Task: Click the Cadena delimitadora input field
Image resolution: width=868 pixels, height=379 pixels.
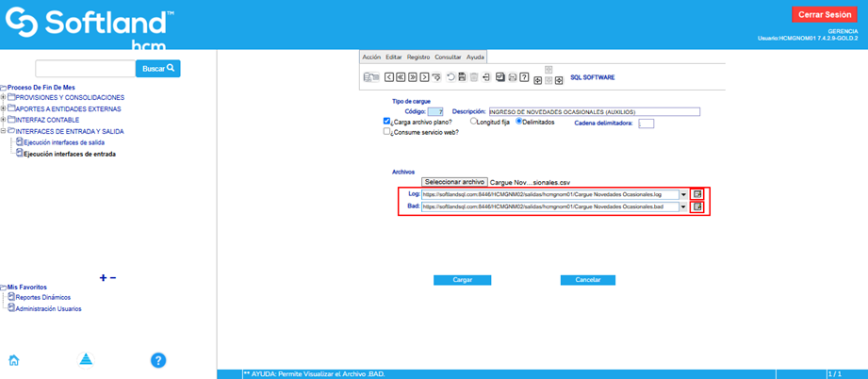Action: coord(646,123)
